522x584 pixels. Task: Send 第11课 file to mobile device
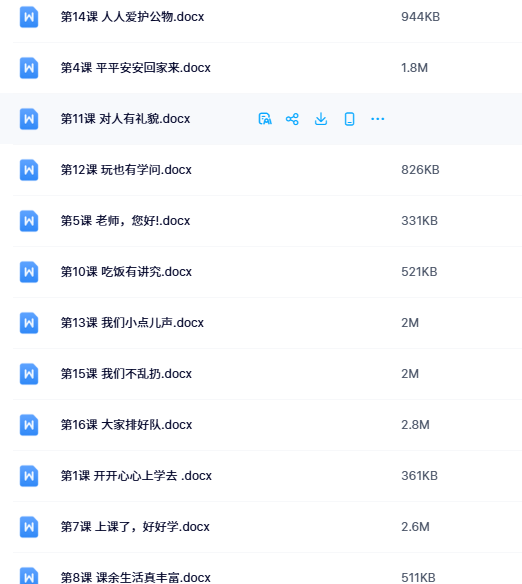[x=349, y=119]
